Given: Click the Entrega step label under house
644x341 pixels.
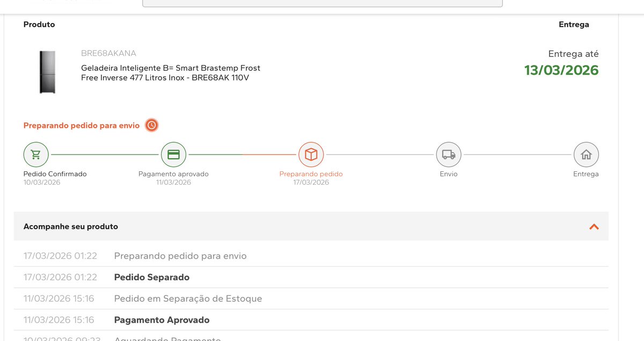Looking at the screenshot, I should tap(586, 174).
